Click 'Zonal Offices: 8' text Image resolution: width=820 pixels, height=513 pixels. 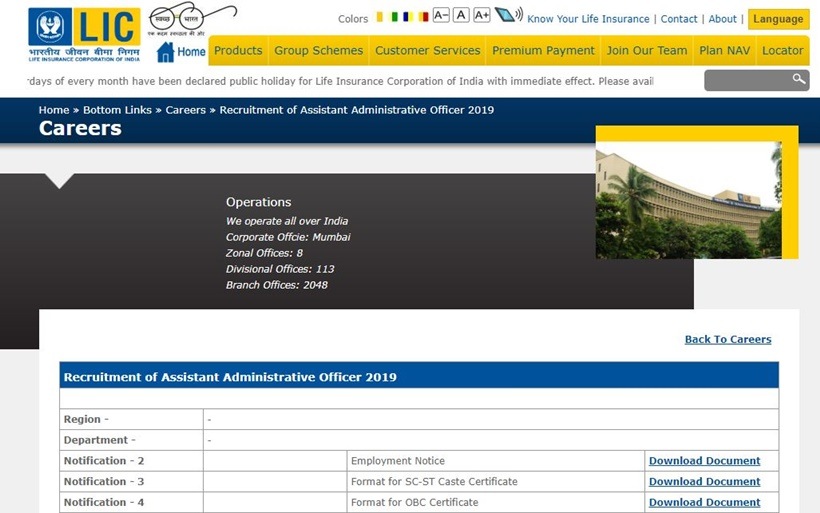coord(264,253)
